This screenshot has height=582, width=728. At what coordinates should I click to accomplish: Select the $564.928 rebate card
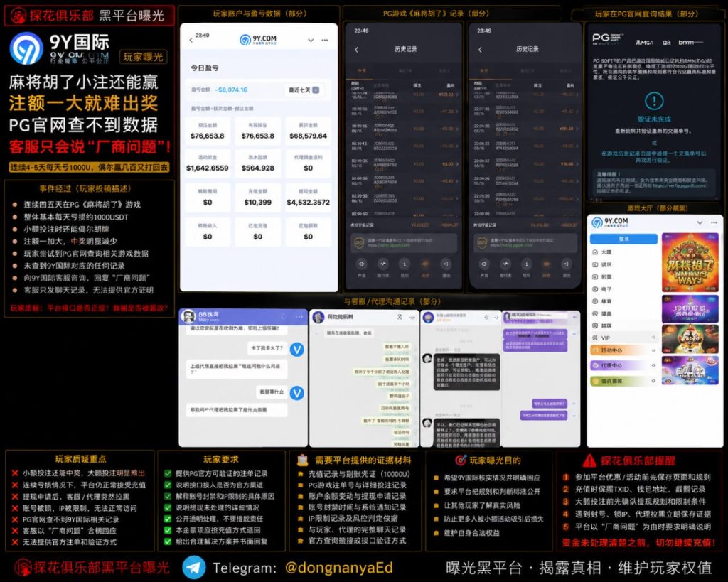[257, 164]
